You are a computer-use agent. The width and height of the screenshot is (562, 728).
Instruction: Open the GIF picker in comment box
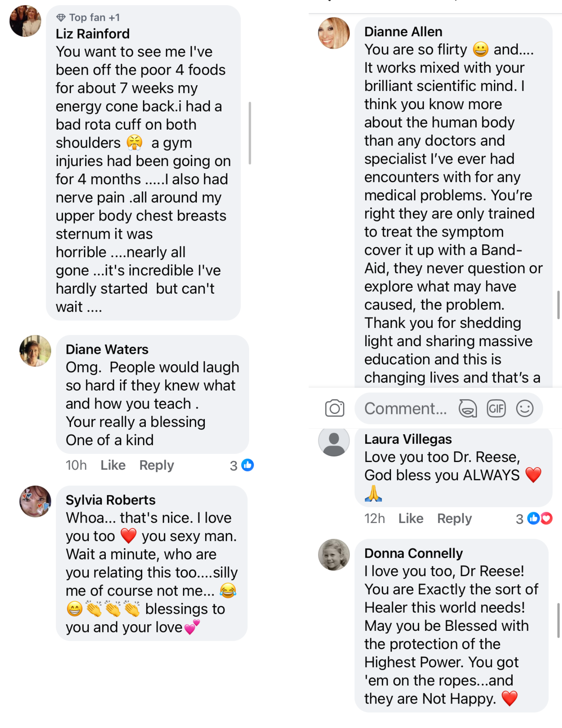click(x=496, y=408)
